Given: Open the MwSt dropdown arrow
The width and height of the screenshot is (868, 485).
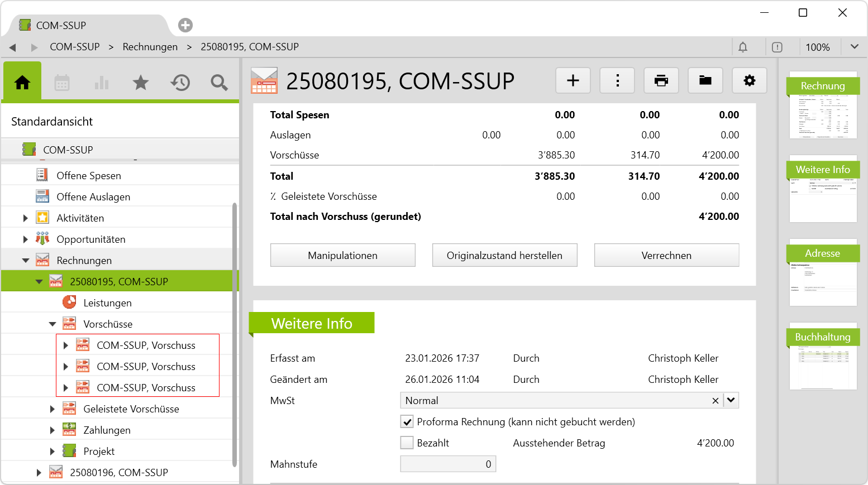Looking at the screenshot, I should pyautogui.click(x=731, y=400).
